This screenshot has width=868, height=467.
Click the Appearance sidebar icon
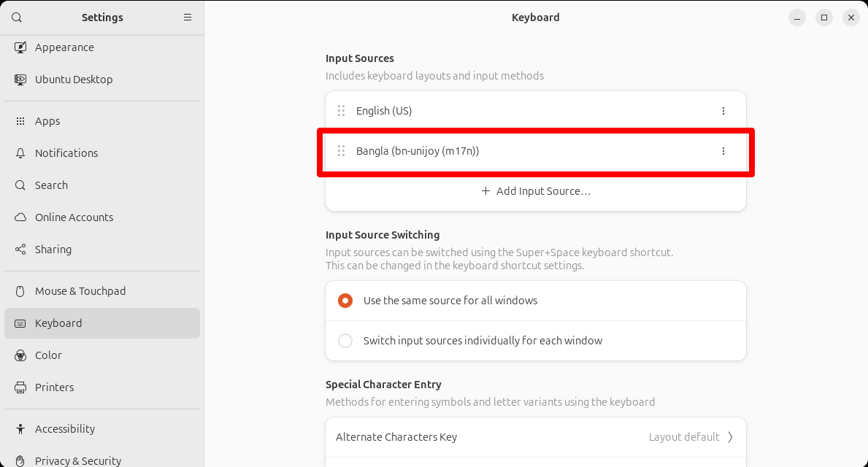pos(20,47)
